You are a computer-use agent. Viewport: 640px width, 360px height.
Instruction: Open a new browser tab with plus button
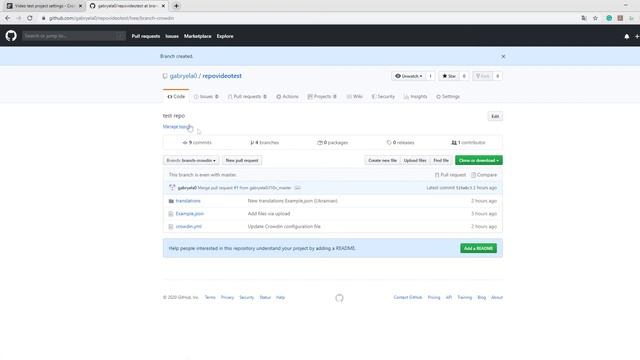176,6
